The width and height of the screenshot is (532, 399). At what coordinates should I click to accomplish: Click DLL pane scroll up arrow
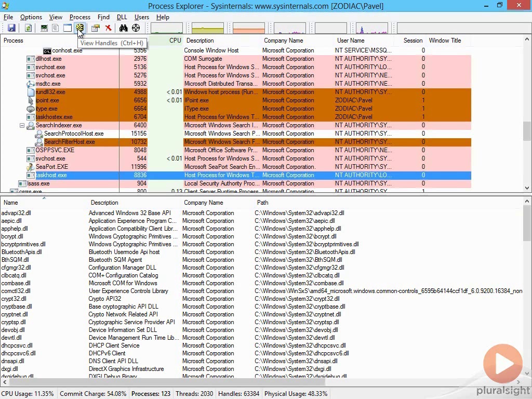click(527, 202)
